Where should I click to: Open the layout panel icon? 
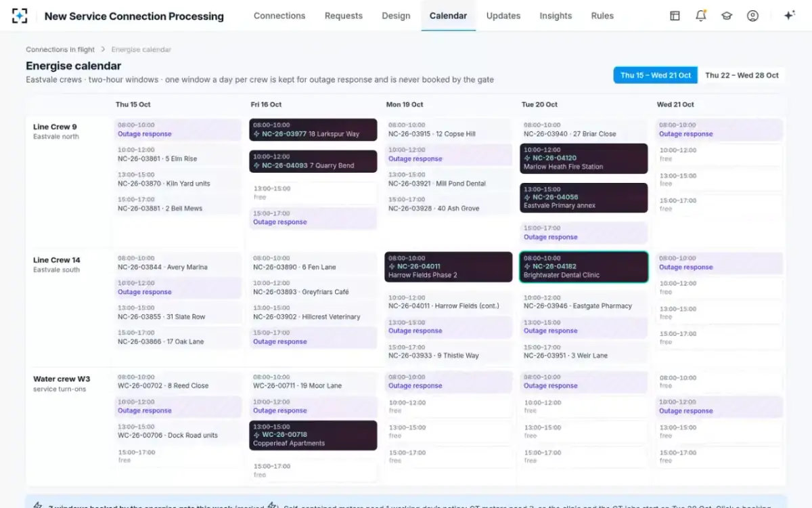pos(675,16)
